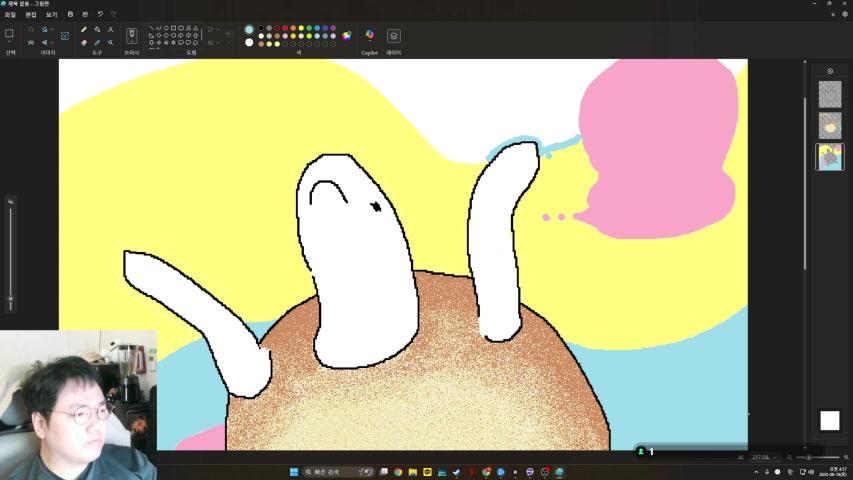Image resolution: width=853 pixels, height=480 pixels.
Task: Click the Redo arrow
Action: click(114, 14)
